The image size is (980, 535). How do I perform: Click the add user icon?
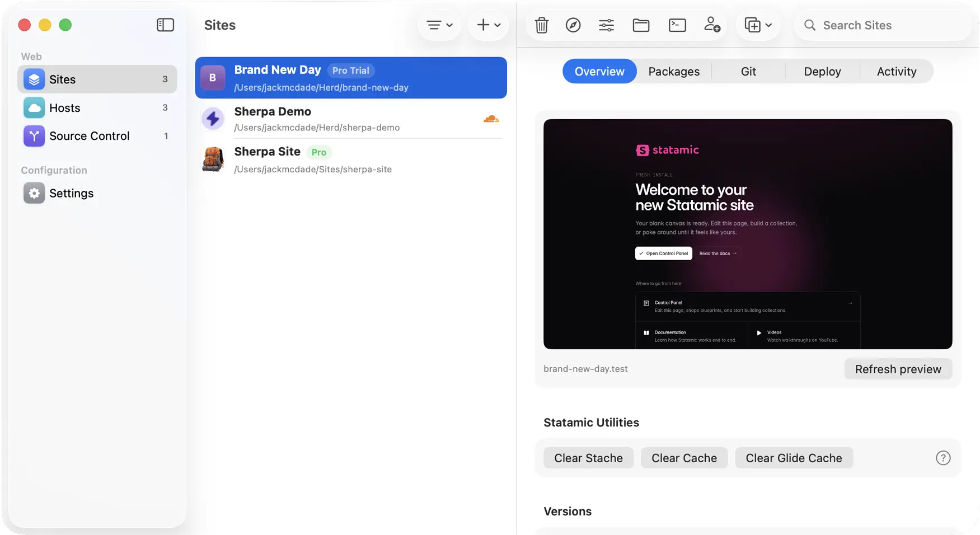pos(712,25)
